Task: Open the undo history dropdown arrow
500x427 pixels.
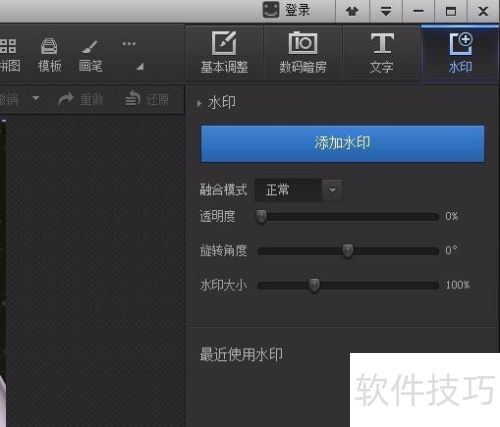Action: coord(36,98)
